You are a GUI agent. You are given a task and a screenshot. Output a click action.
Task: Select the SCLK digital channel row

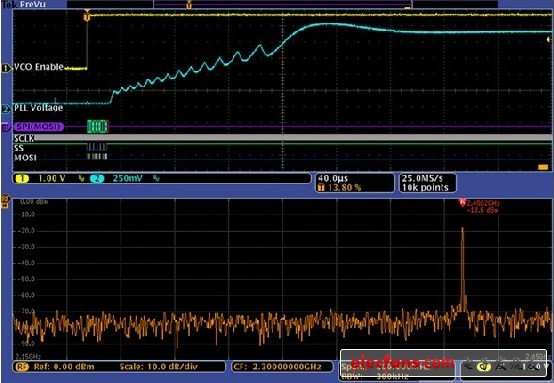click(x=283, y=138)
